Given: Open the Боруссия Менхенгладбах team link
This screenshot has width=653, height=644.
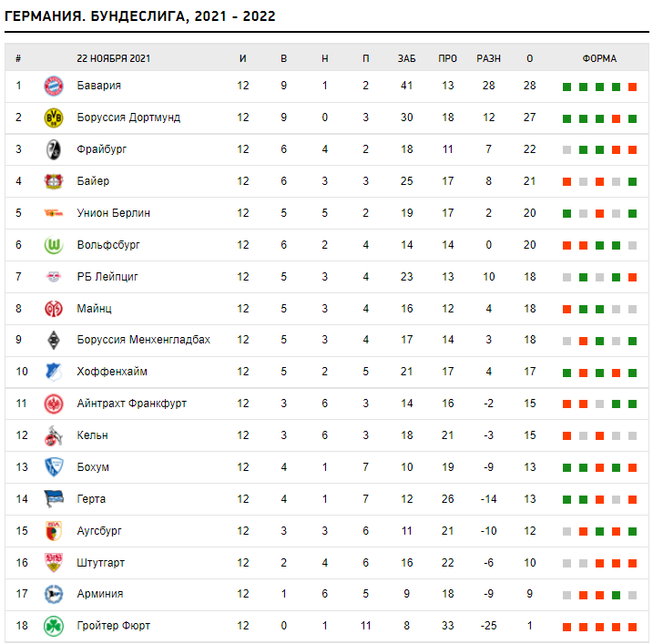Looking at the screenshot, I should (143, 340).
